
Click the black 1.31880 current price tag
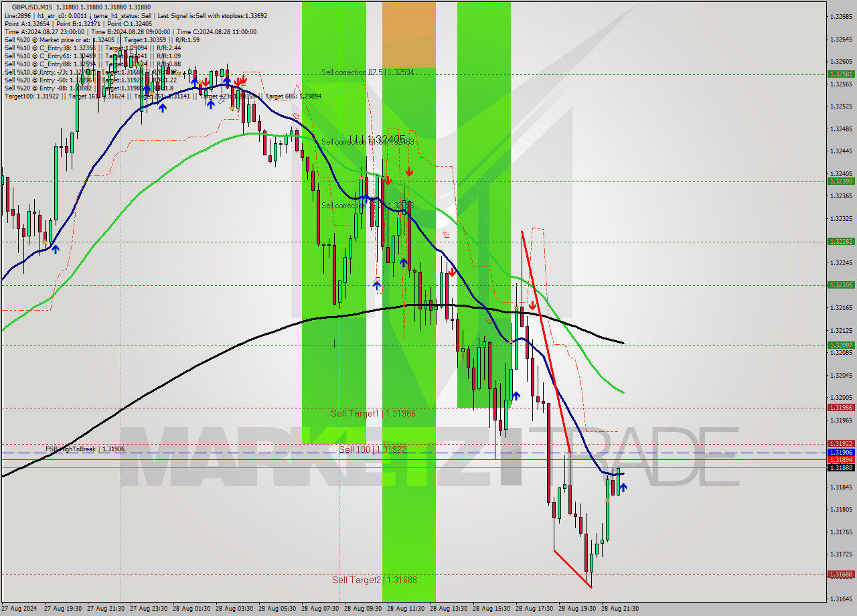[841, 467]
